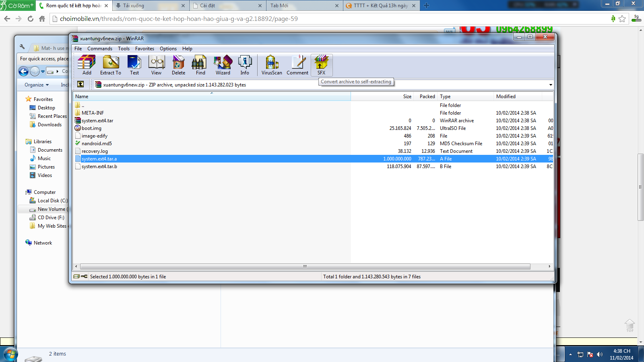Go up one level in WinRAR
The image size is (644, 362).
click(x=80, y=84)
